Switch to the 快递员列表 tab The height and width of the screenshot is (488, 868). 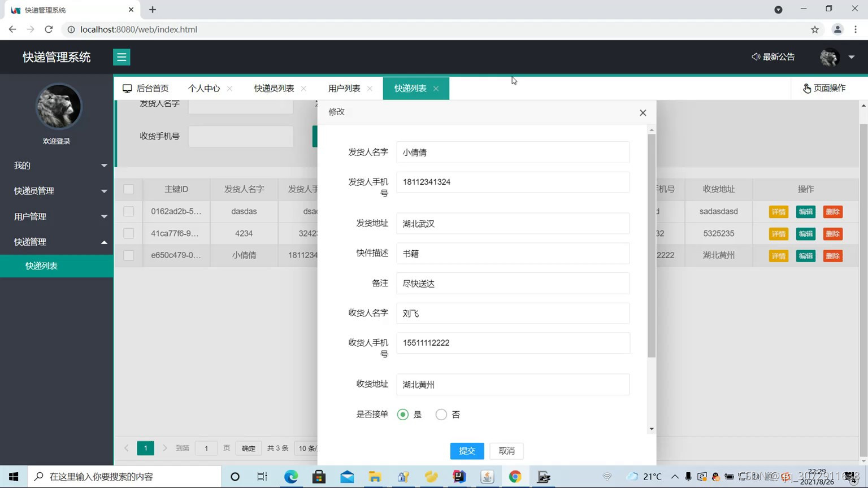pyautogui.click(x=274, y=89)
